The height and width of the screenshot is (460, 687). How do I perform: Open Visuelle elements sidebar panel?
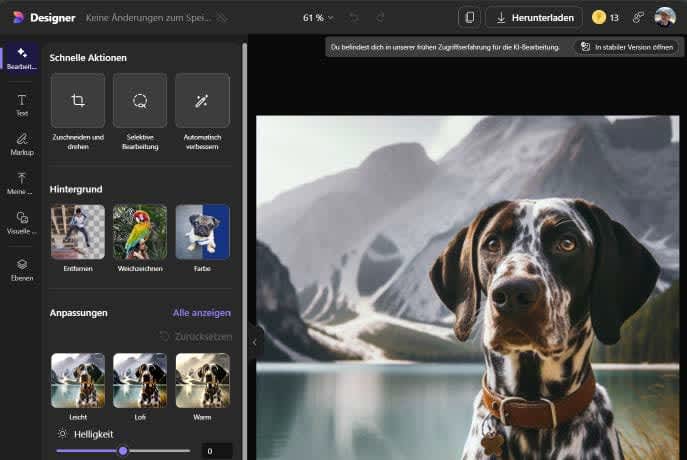[21, 222]
